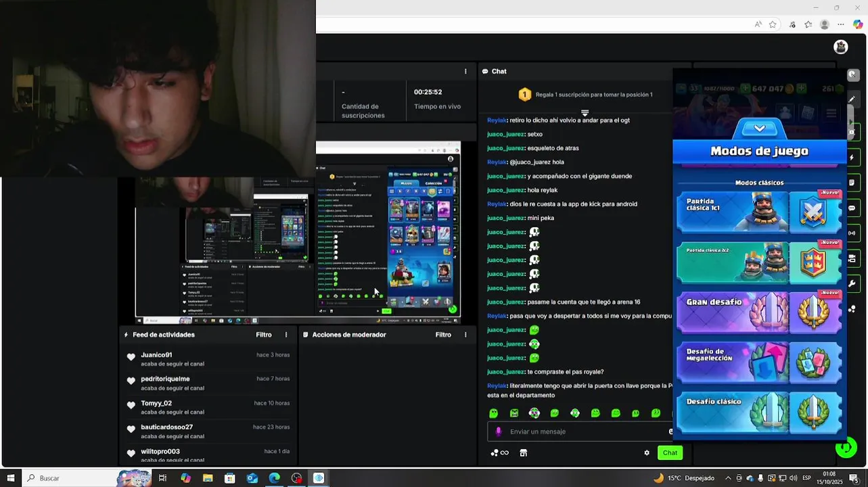The image size is (868, 487).
Task: Click pedritoriquelme in activity feed
Action: 165,379
